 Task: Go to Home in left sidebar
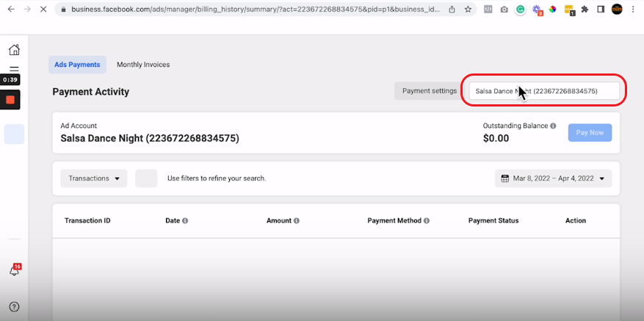(14, 50)
